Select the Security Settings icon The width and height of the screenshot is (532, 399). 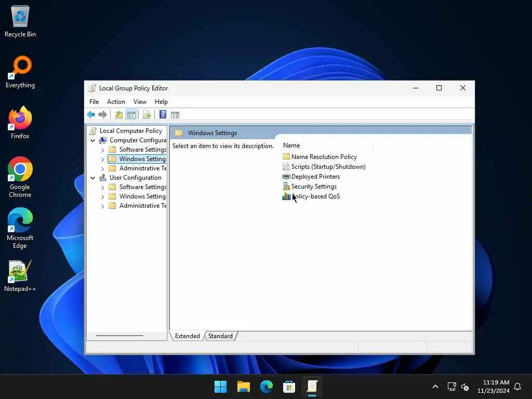tap(286, 187)
